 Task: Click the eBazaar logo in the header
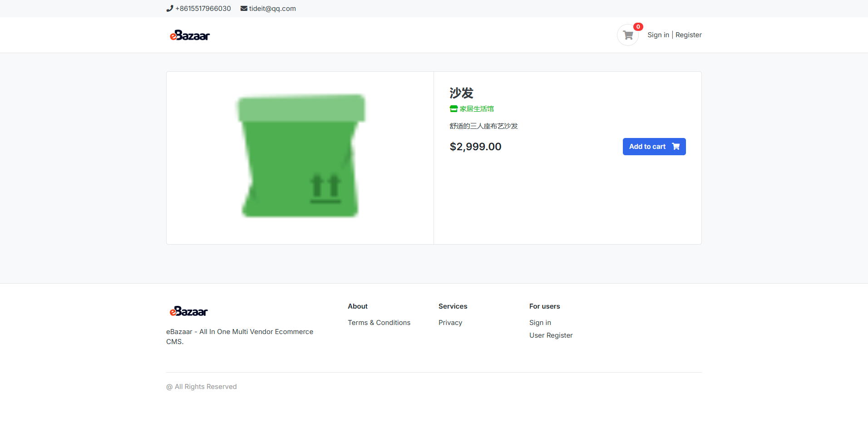tap(190, 35)
